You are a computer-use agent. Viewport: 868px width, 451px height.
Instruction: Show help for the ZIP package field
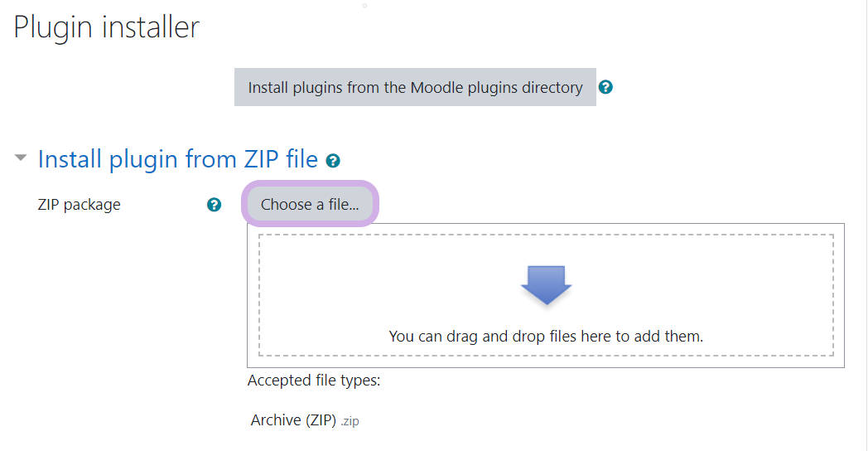[215, 205]
